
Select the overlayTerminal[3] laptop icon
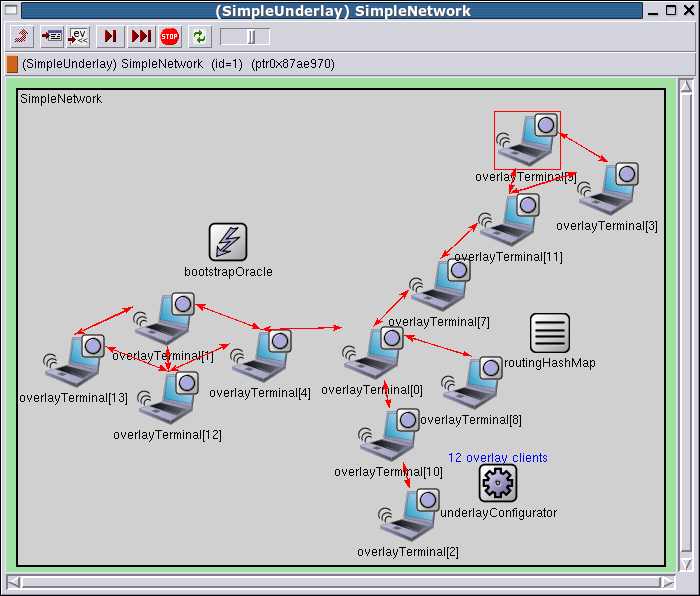click(609, 189)
